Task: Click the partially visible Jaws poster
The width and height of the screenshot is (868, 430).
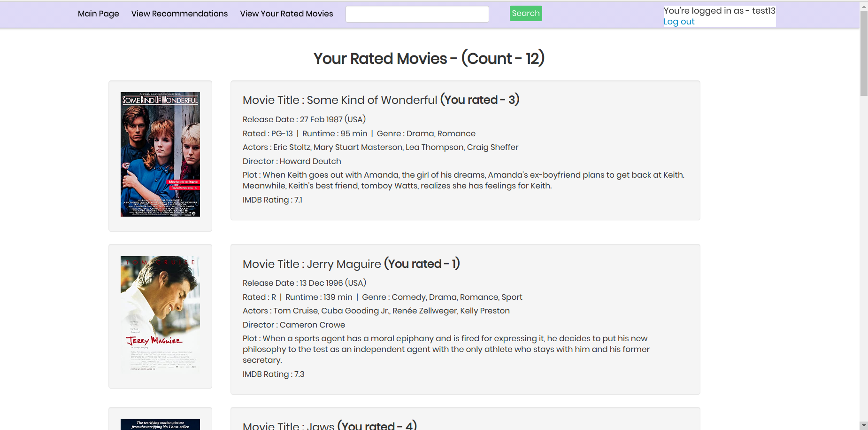Action: [160, 424]
